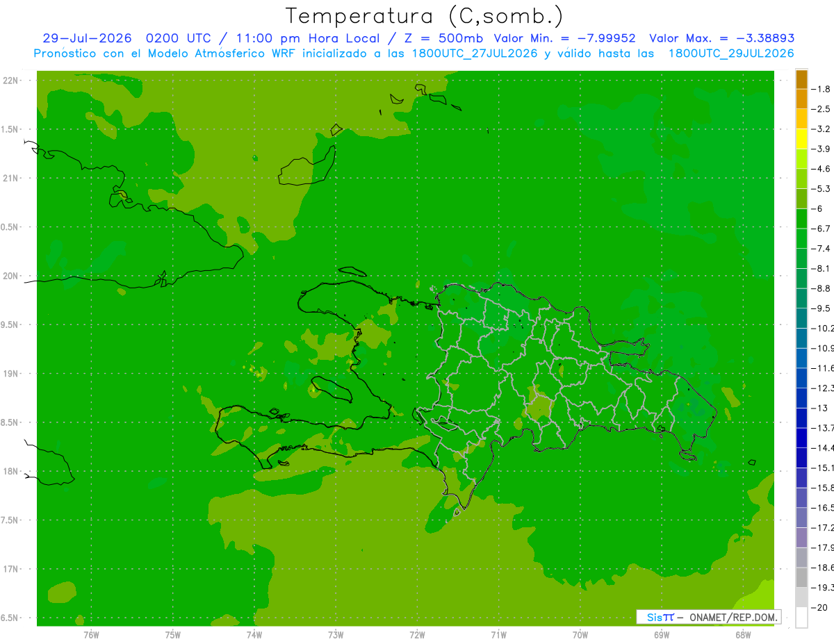Click the '73W' longitude label

point(336,634)
